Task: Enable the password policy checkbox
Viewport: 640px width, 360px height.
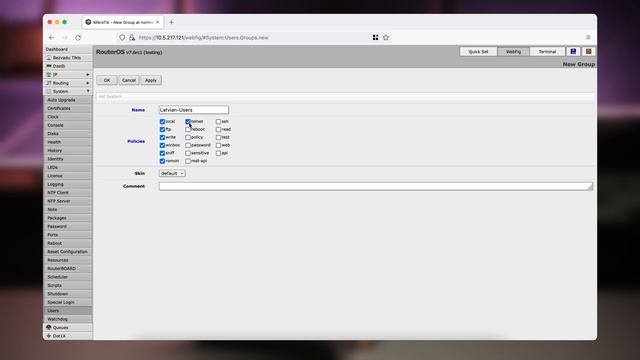Action: click(188, 145)
